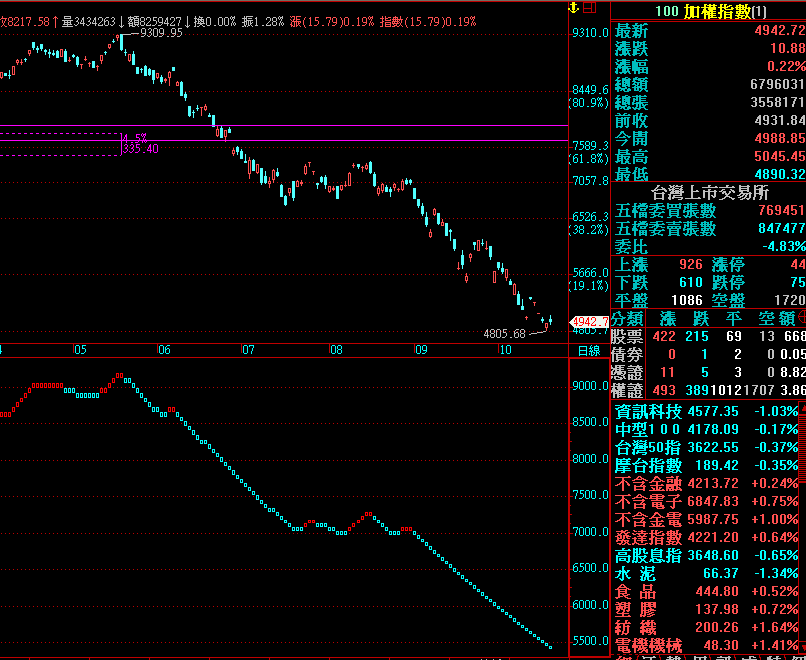Click the red split-window icon beside the anchor
806x660 pixels.
point(590,8)
